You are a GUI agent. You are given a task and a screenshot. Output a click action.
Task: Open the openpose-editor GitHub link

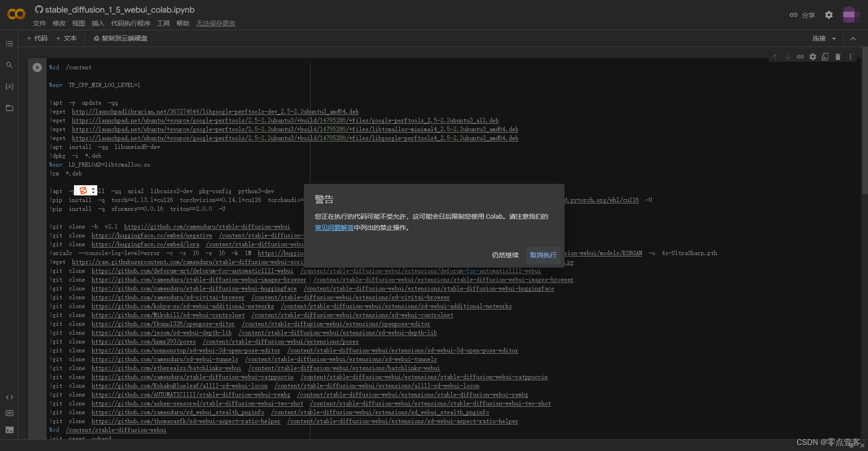(x=163, y=324)
